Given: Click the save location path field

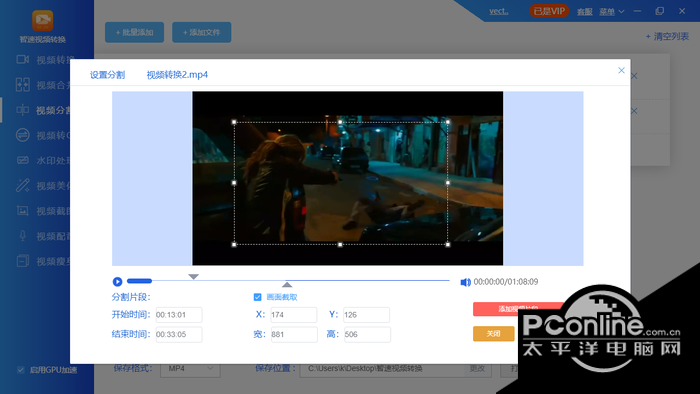Looking at the screenshot, I should [382, 369].
